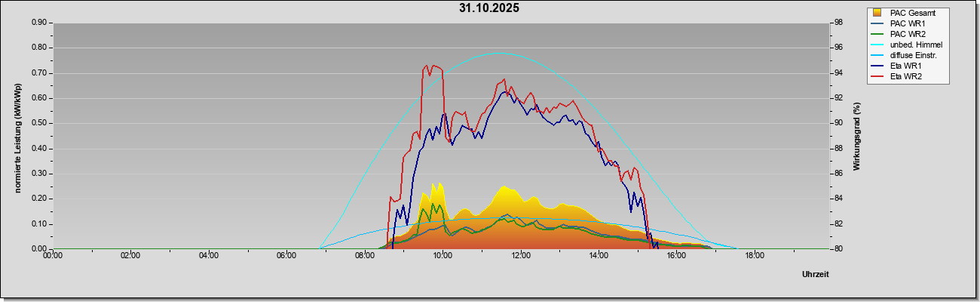Click the 88 efficiency axis value
The image size is (980, 302).
click(838, 149)
